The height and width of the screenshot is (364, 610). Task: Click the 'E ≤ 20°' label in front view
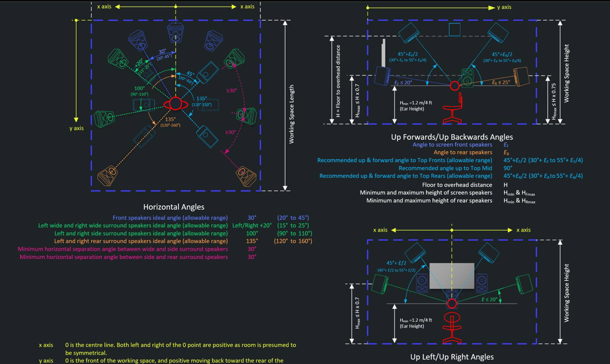(489, 299)
